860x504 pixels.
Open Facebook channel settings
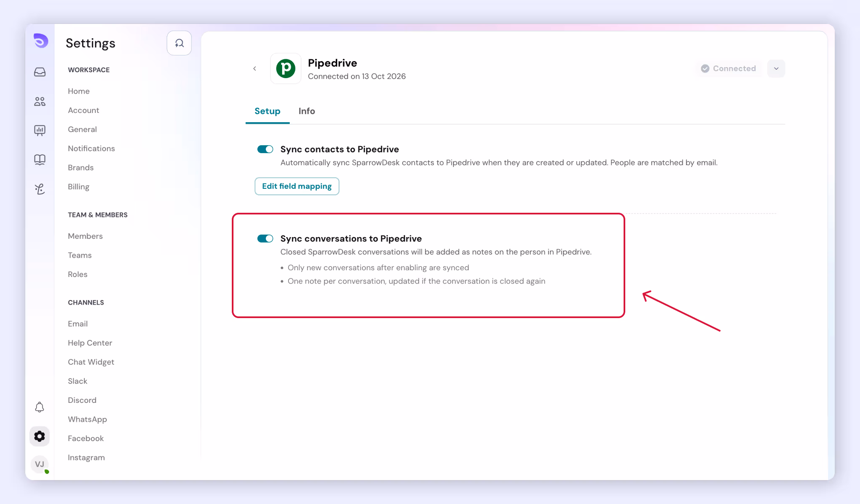tap(86, 439)
